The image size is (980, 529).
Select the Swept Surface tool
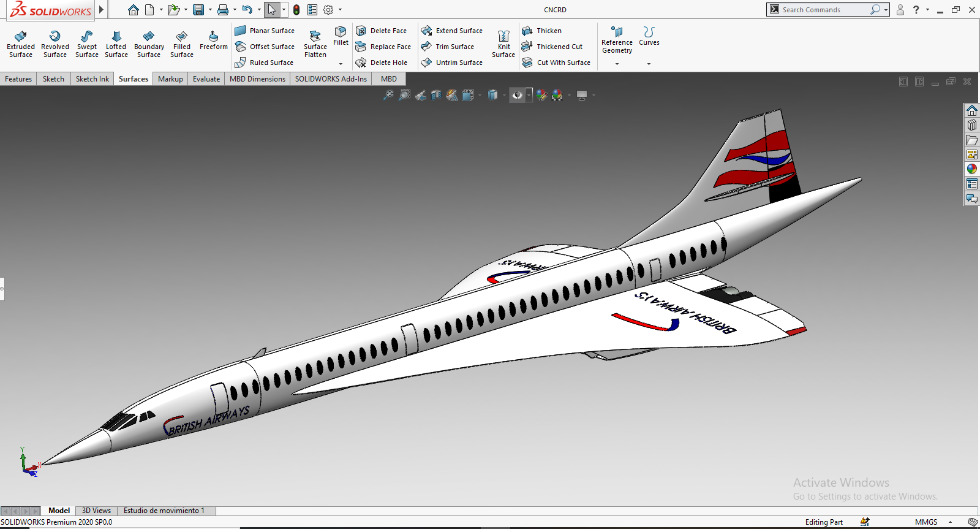[87, 44]
